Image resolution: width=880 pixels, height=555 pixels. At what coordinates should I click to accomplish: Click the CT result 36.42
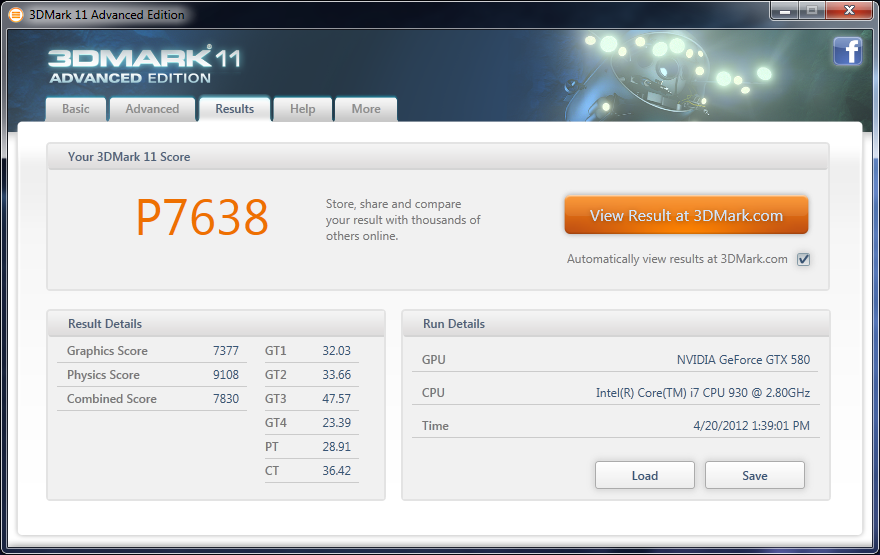[336, 471]
